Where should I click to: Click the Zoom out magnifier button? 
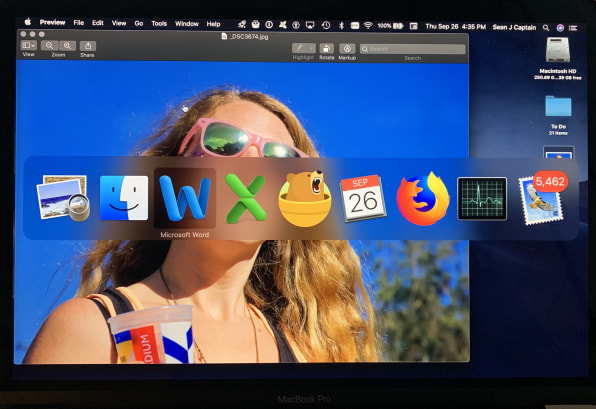49,46
